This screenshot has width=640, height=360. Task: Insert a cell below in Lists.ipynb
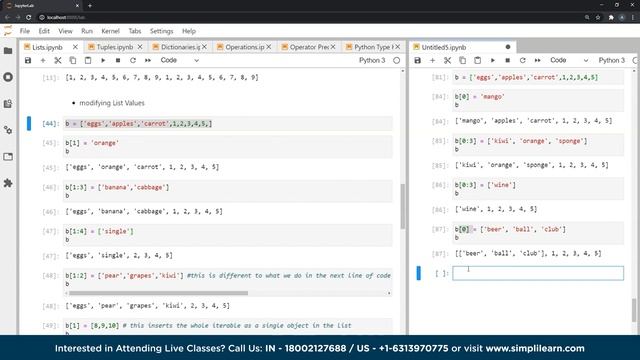pos(43,60)
